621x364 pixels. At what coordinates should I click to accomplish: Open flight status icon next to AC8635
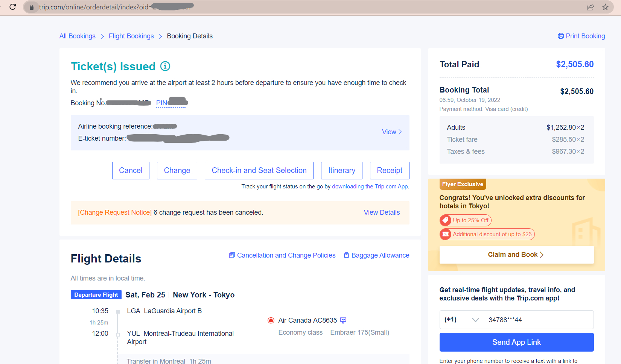tap(343, 320)
